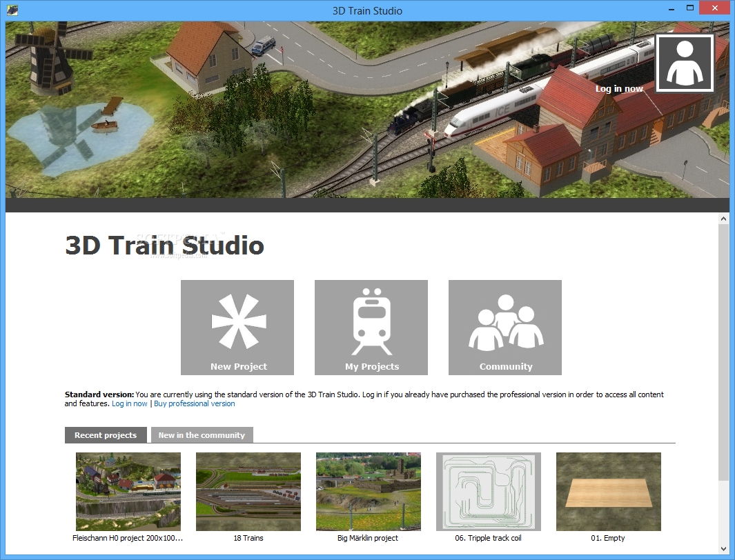This screenshot has height=560, width=735.
Task: Click the user profile avatar icon
Action: 685,63
